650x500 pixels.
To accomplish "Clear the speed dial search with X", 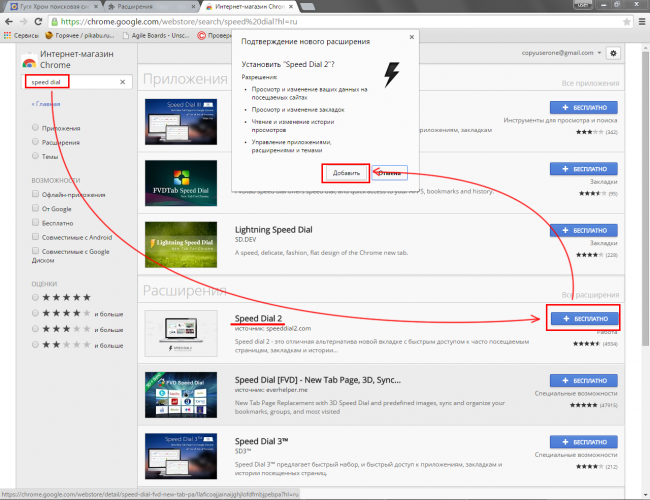I will pyautogui.click(x=122, y=82).
